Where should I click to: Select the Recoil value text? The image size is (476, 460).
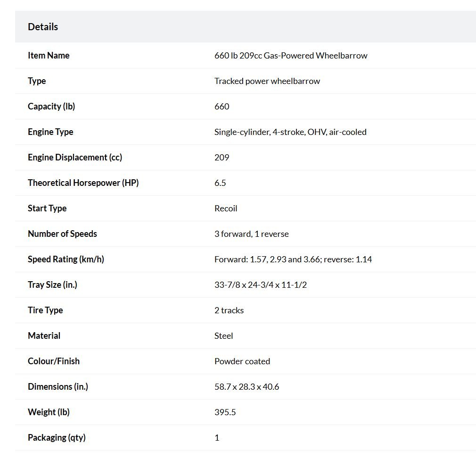coord(226,209)
